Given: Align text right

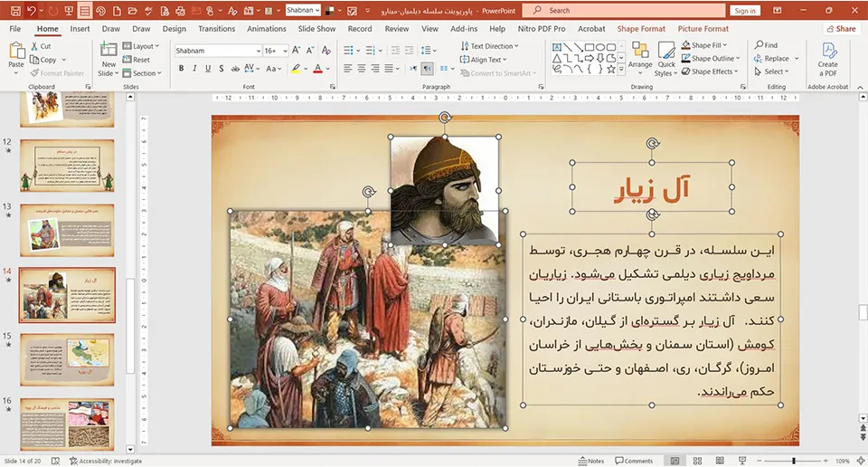Looking at the screenshot, I should [x=374, y=69].
